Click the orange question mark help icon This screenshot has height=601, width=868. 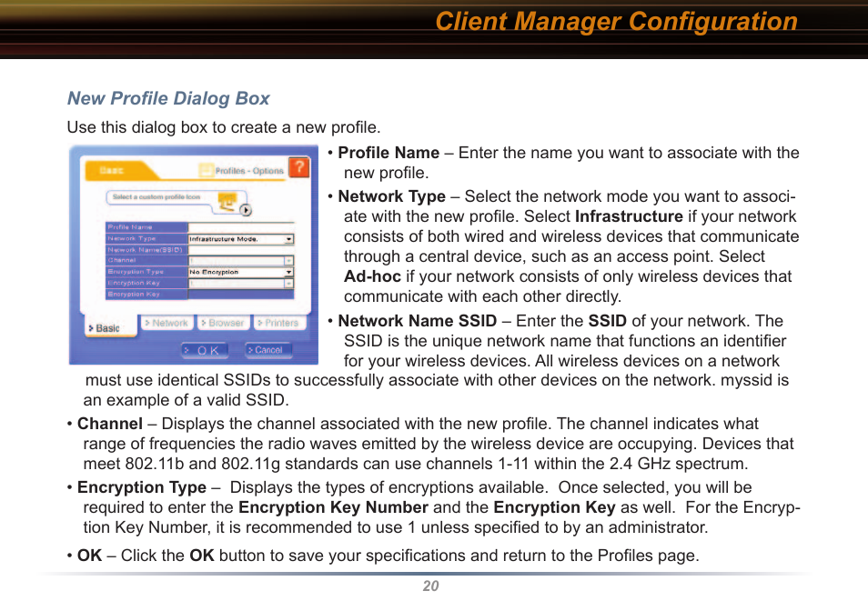[299, 167]
